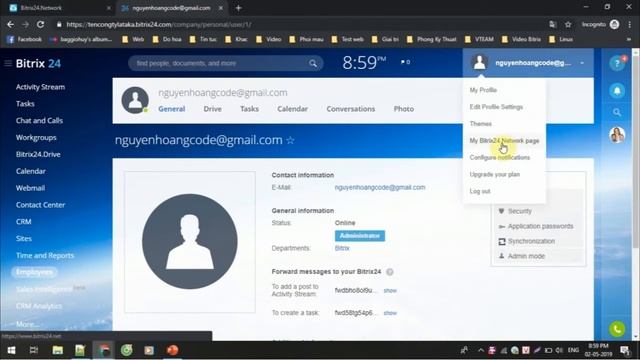Open the profile Calendar tab
The height and width of the screenshot is (360, 640).
(x=292, y=109)
